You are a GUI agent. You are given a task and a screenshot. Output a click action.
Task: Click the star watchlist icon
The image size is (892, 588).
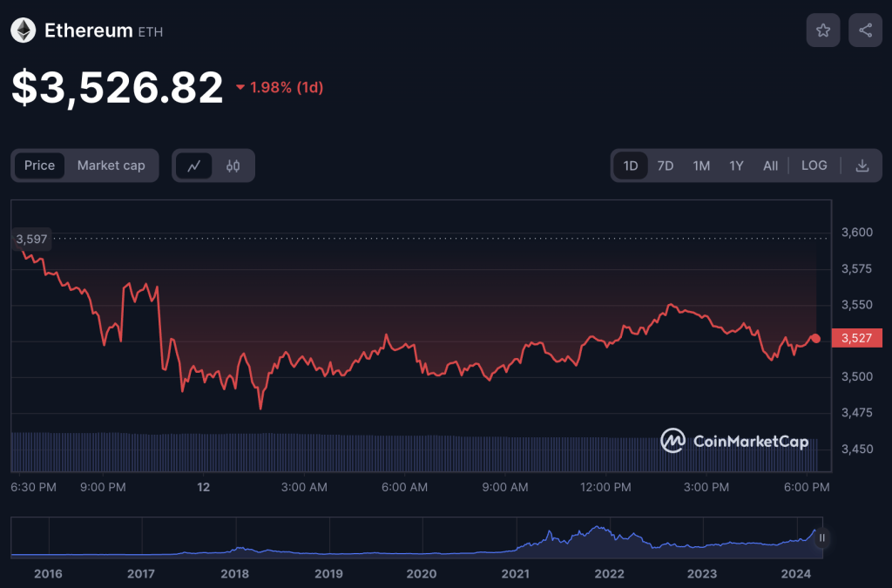[x=822, y=30]
